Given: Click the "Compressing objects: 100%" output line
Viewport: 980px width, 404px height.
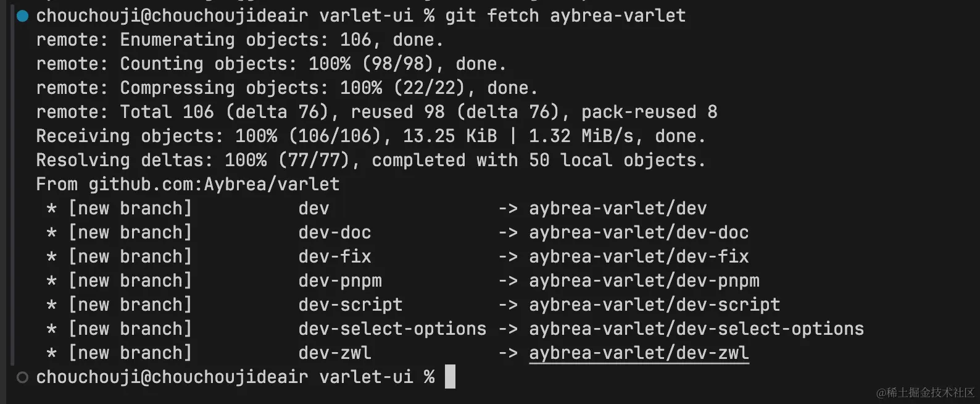Looking at the screenshot, I should (x=287, y=88).
